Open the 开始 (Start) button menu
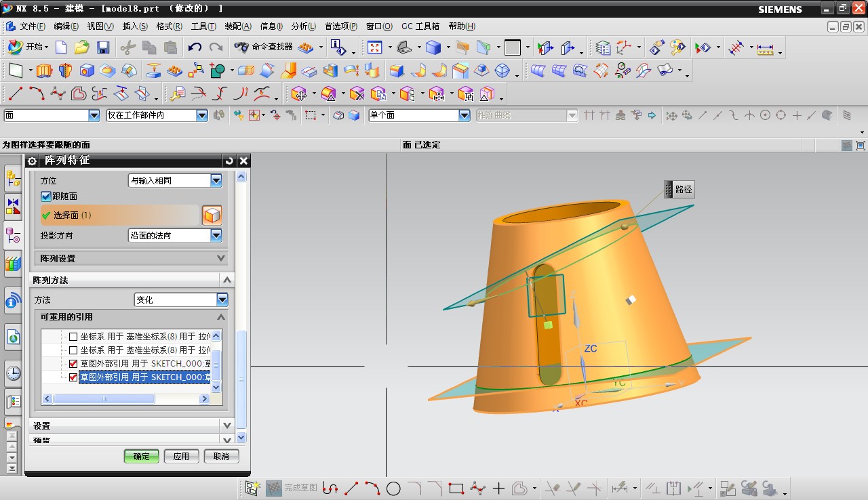 pos(28,47)
